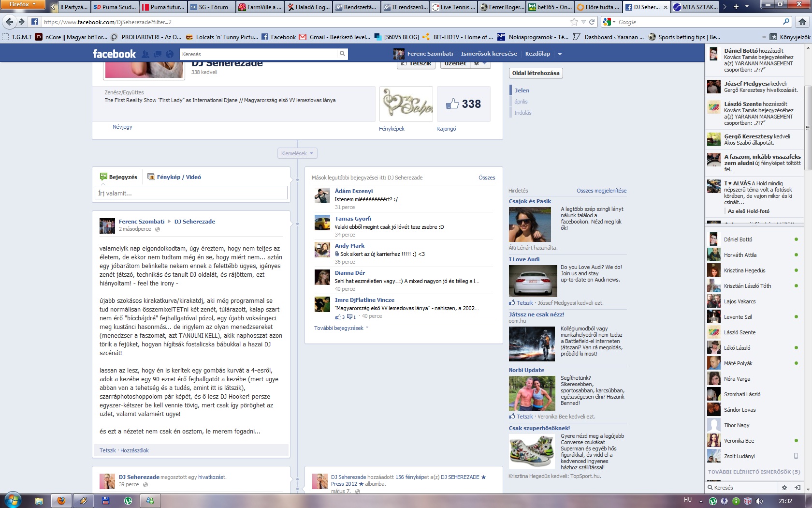This screenshot has width=812, height=508.
Task: Open page settings gear dropdown beside Üzenet
Action: [x=479, y=64]
